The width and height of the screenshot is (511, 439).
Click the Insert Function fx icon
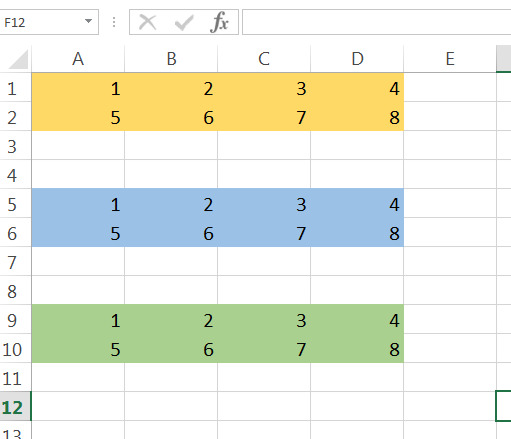point(219,22)
